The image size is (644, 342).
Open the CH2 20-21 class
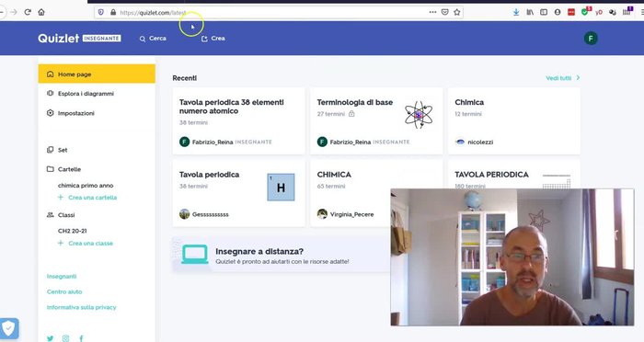73,231
